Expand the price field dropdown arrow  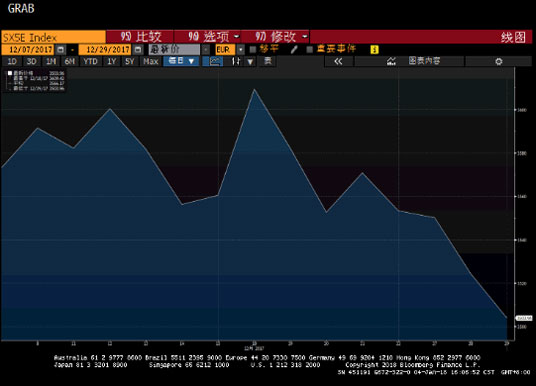(x=205, y=50)
